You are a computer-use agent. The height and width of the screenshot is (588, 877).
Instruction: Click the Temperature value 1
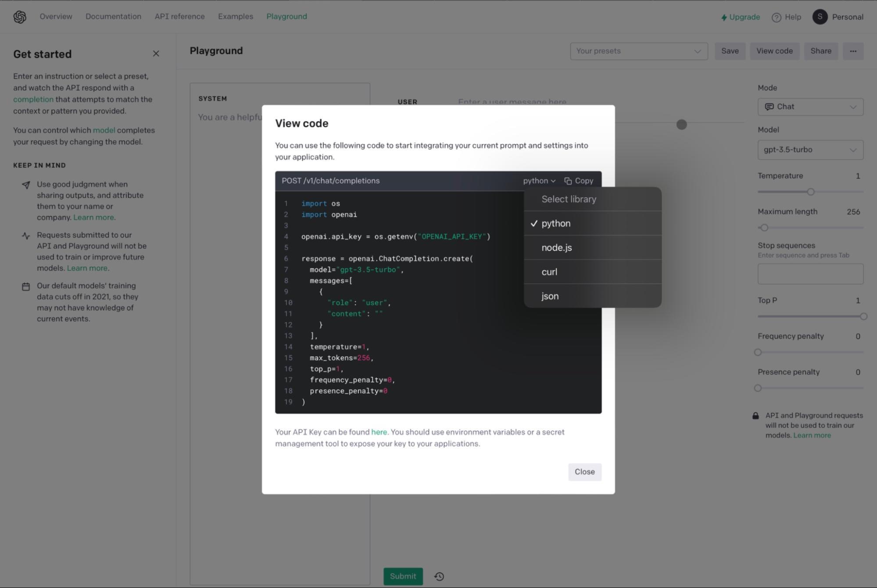pos(857,176)
